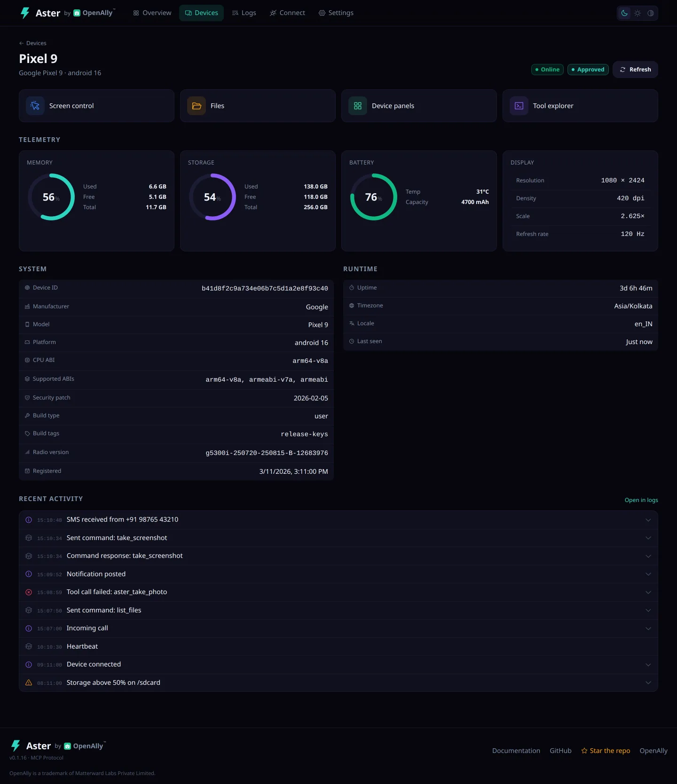
Task: Click the Online status badge
Action: [548, 70]
